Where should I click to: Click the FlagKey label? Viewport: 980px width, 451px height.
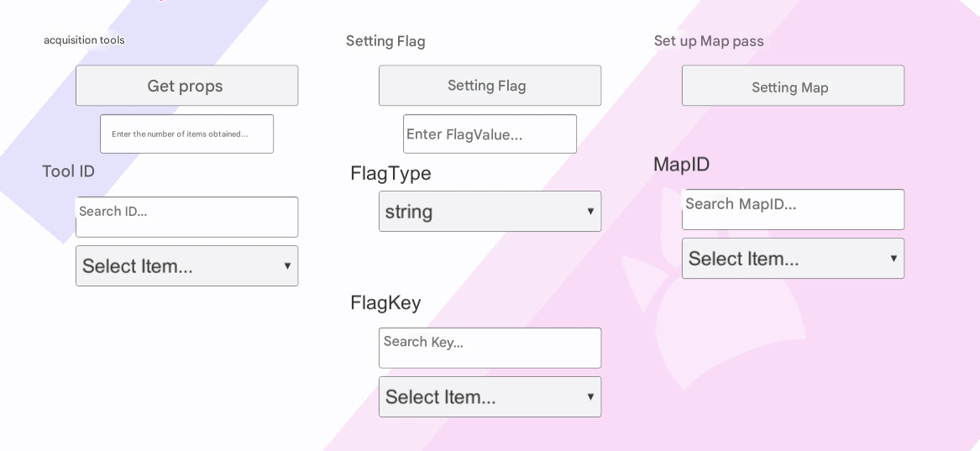click(385, 302)
